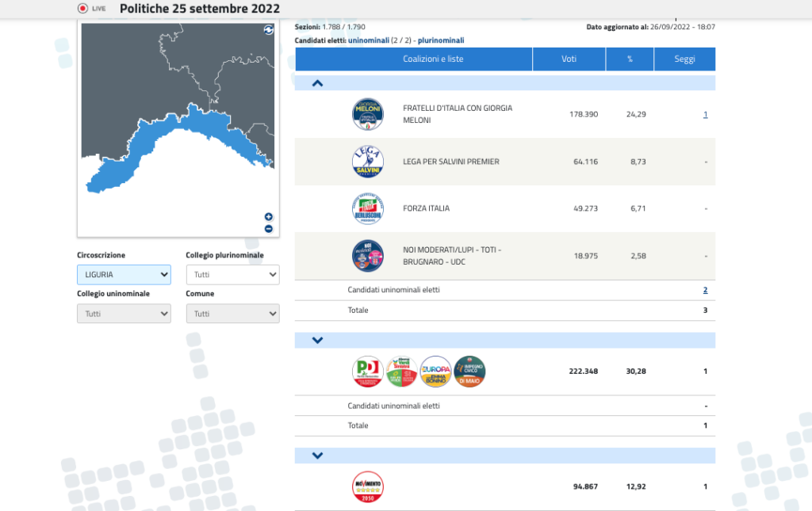Click the 94.867 votes value
The width and height of the screenshot is (812, 511).
click(x=586, y=486)
